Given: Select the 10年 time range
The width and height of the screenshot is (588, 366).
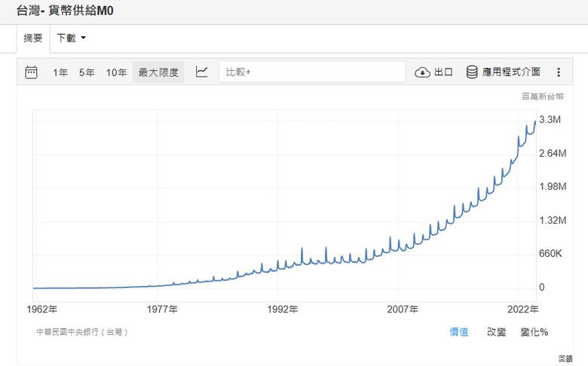Looking at the screenshot, I should pos(116,72).
